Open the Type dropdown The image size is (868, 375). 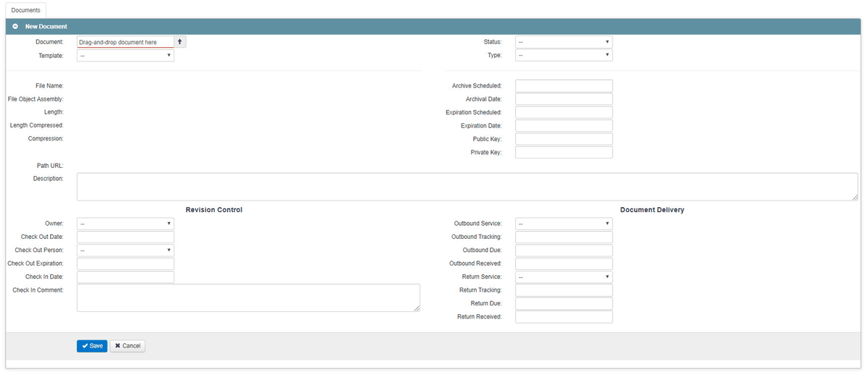pyautogui.click(x=564, y=55)
